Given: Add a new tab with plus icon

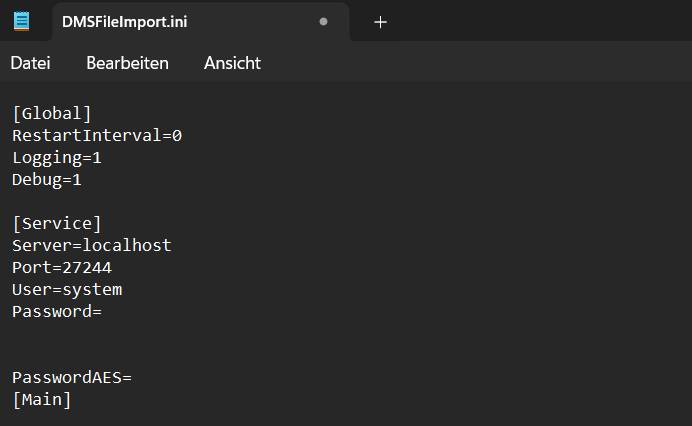Looking at the screenshot, I should pos(380,22).
